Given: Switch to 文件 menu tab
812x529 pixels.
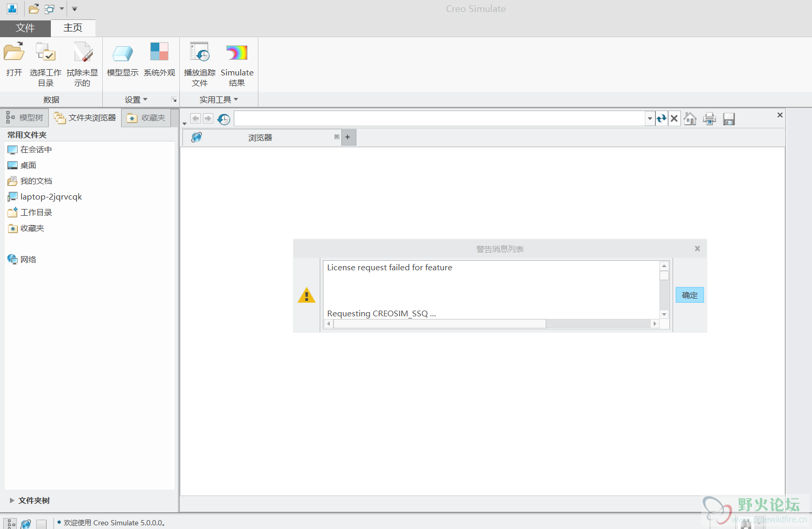Looking at the screenshot, I should point(25,28).
